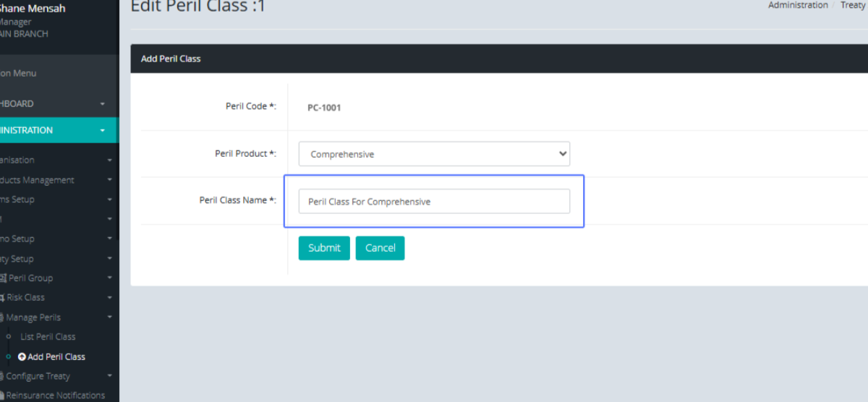Expand the Configure Treaty submenu
This screenshot has width=868, height=402.
click(x=109, y=376)
